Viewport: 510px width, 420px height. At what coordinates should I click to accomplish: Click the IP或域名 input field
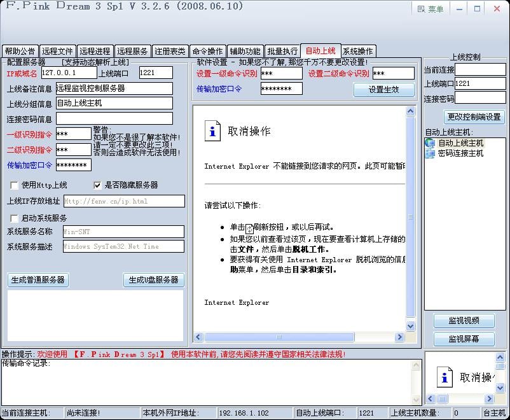(69, 73)
